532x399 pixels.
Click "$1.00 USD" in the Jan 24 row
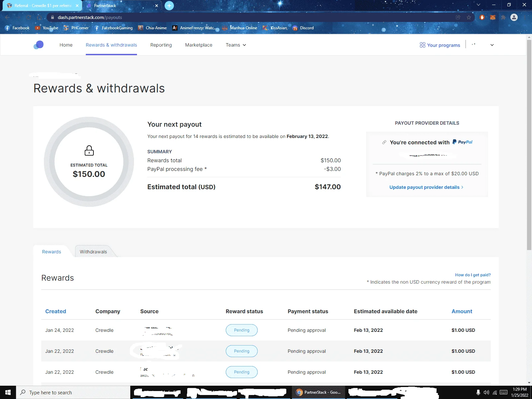[x=463, y=330]
